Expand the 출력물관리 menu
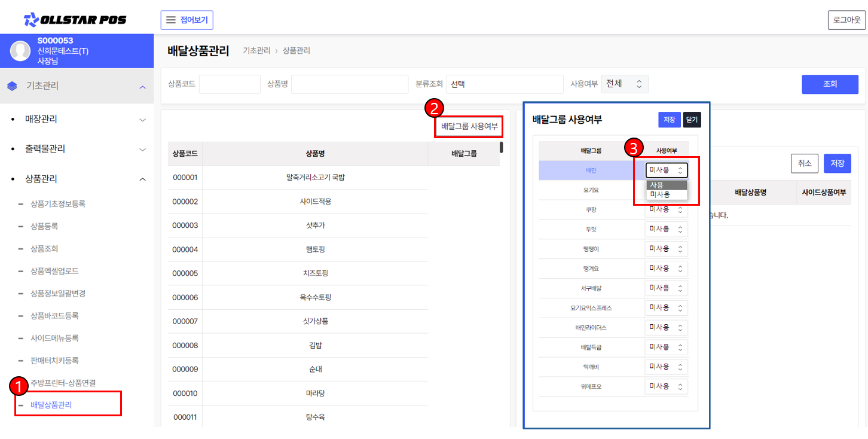 (x=142, y=149)
